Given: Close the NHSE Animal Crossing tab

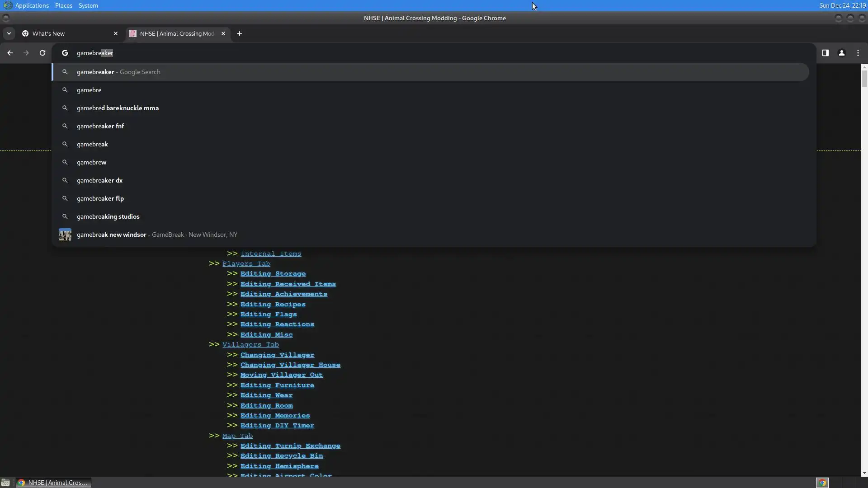Looking at the screenshot, I should pos(223,33).
